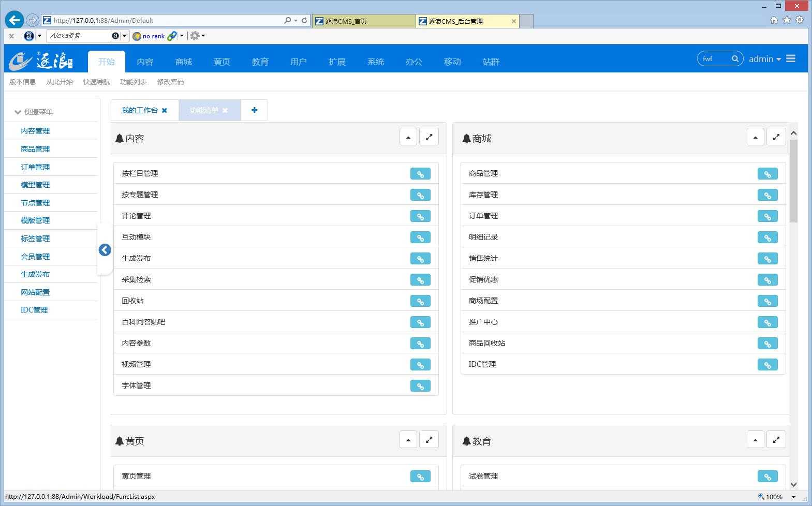The width and height of the screenshot is (812, 506).
Task: Open link icon in 商城 panel IDC管理 row
Action: point(767,365)
